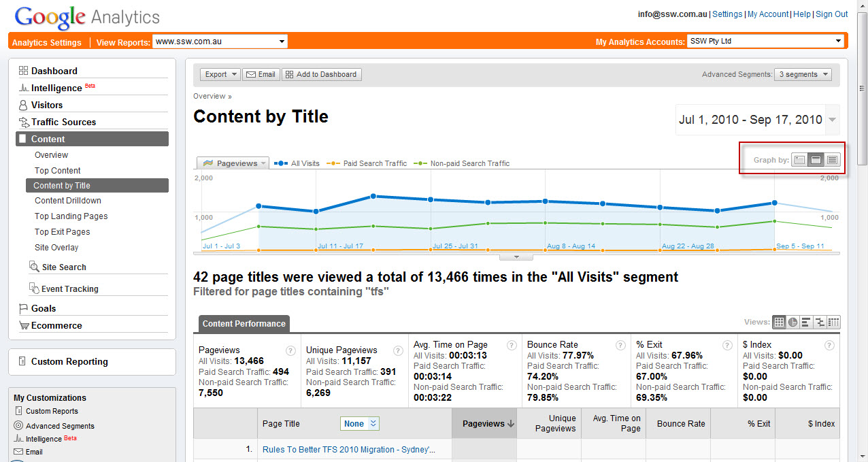Switch to the Content Performance tab

click(x=244, y=323)
